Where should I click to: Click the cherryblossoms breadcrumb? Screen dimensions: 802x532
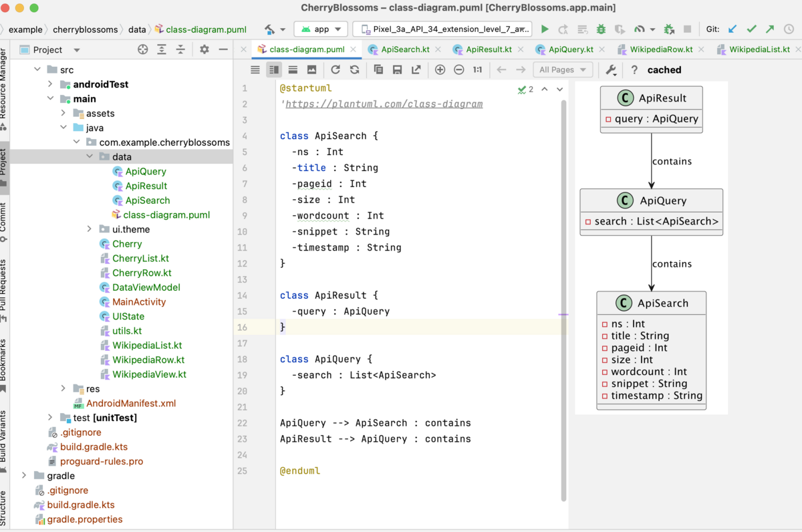click(x=86, y=29)
